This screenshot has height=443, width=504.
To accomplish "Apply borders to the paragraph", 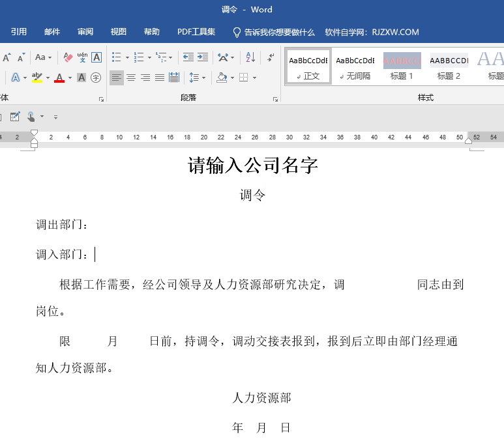I will [244, 78].
